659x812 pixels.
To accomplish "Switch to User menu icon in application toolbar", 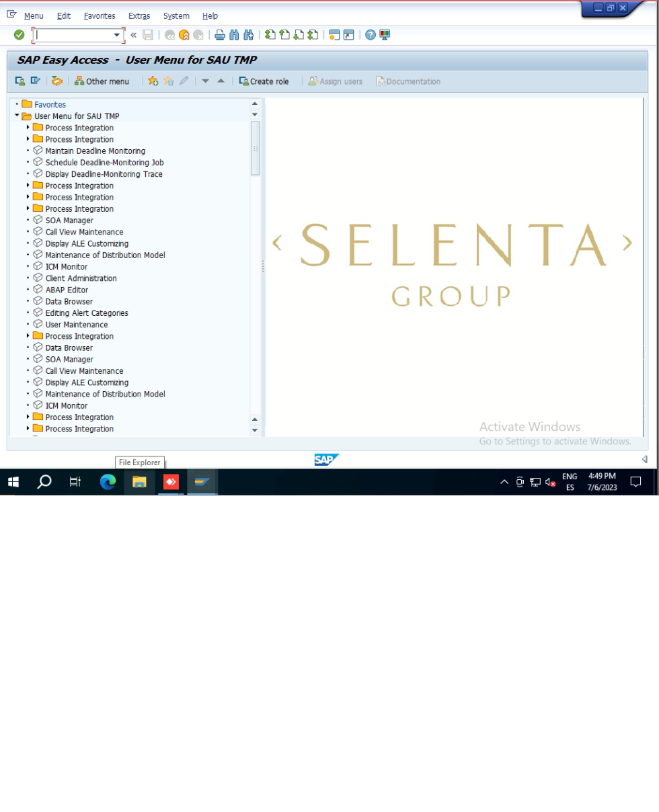I will click(x=20, y=81).
